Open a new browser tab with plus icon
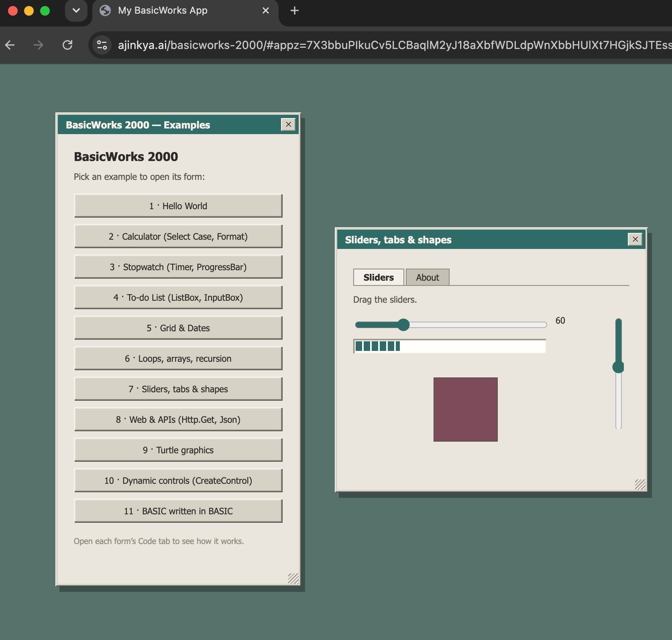 point(294,11)
